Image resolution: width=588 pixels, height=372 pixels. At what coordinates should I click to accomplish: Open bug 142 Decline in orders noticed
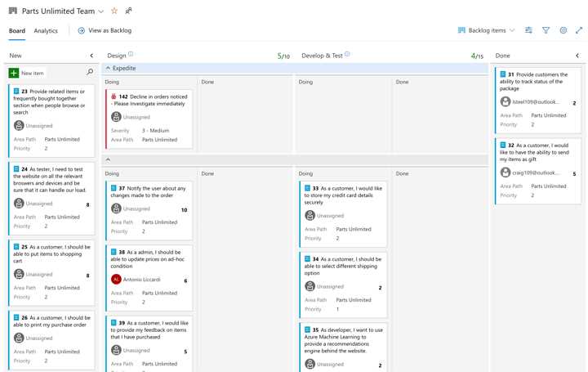point(149,100)
